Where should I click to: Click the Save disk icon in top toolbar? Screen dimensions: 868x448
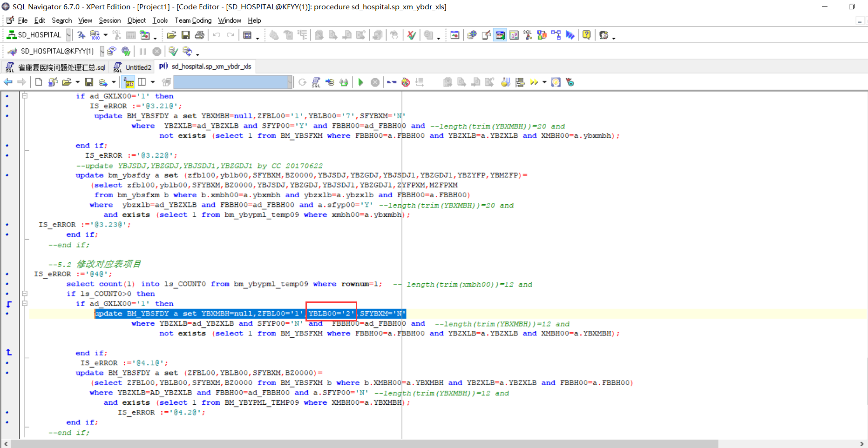[185, 35]
